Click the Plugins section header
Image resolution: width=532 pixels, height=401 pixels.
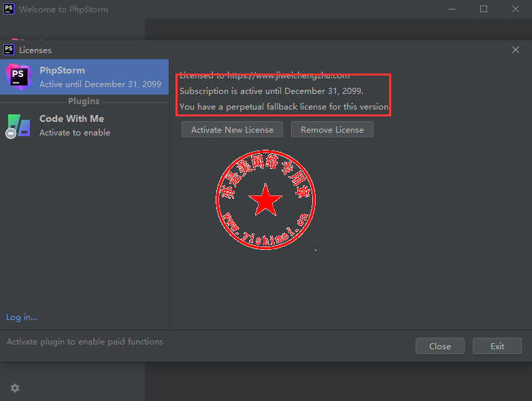[x=84, y=101]
